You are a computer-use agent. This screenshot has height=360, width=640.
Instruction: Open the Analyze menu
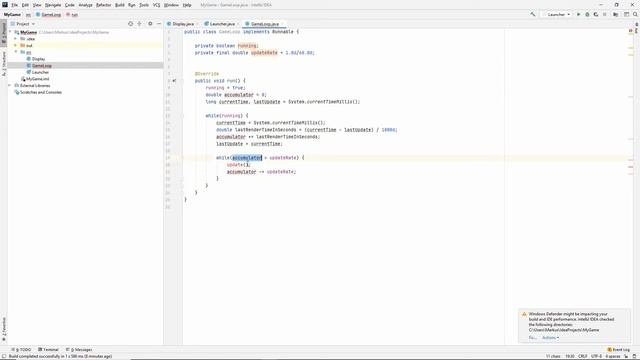pyautogui.click(x=85, y=5)
